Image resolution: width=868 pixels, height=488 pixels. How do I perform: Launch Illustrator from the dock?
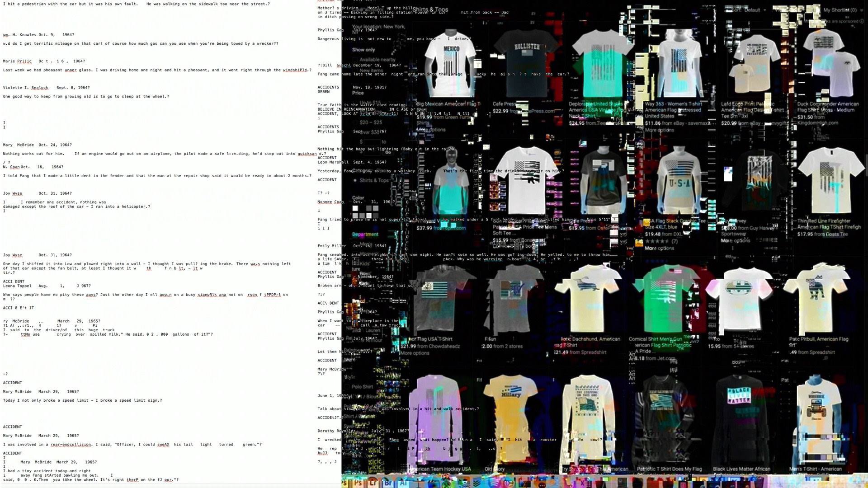click(x=403, y=483)
